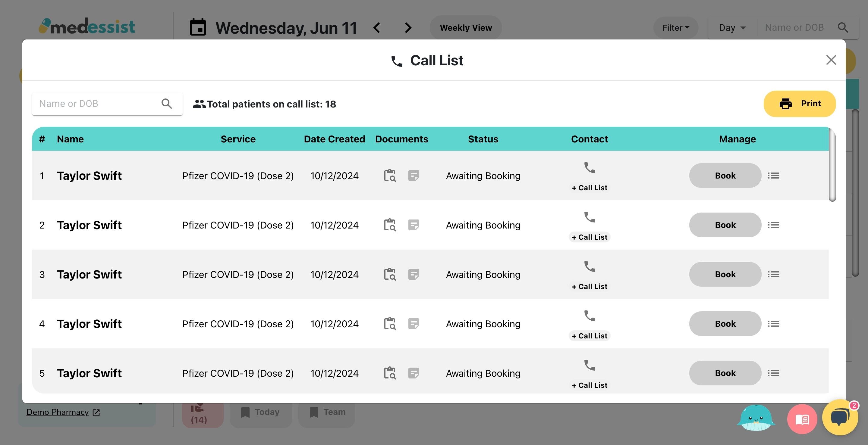Switch to the Today tab

(260, 412)
